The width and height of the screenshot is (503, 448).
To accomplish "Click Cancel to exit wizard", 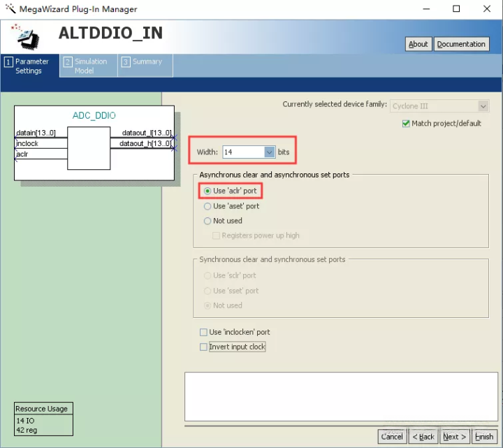I will [392, 437].
